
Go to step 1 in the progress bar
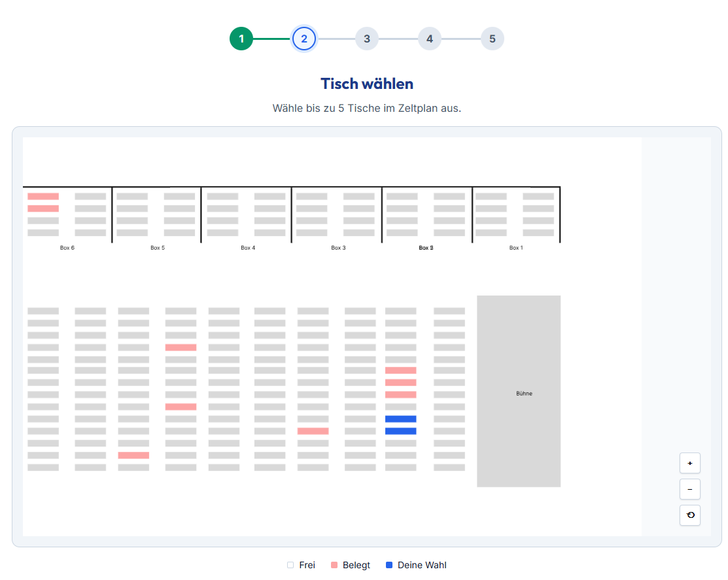pyautogui.click(x=241, y=39)
